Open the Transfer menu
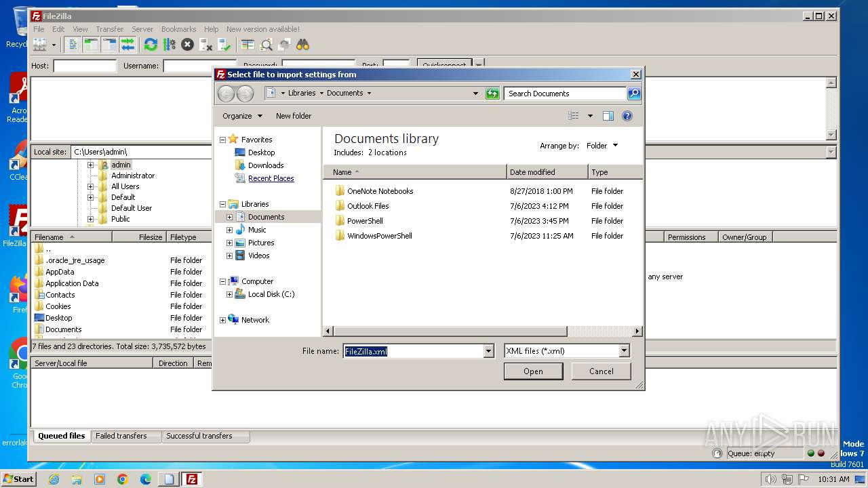Screen dimensions: 868x488 point(109,29)
